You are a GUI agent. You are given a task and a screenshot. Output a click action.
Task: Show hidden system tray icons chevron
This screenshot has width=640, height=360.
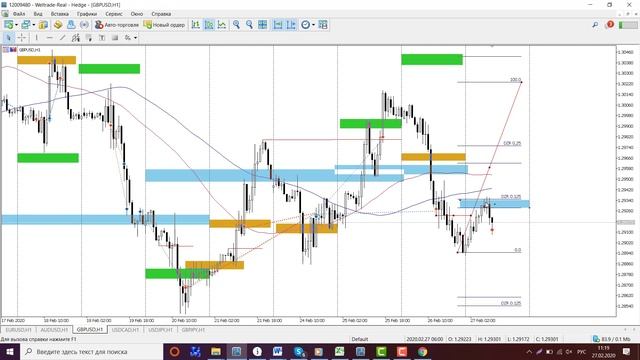click(x=529, y=351)
